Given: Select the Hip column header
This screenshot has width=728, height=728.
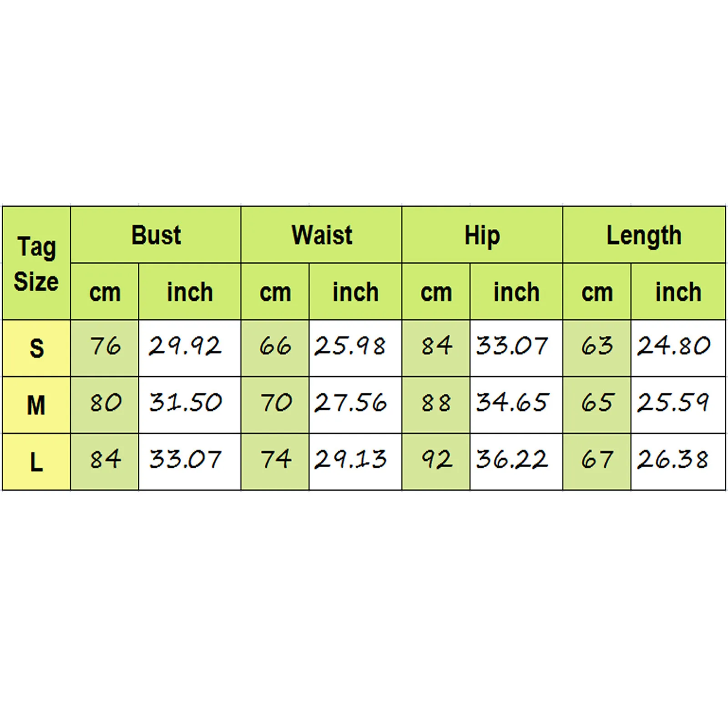Looking at the screenshot, I should tap(482, 235).
